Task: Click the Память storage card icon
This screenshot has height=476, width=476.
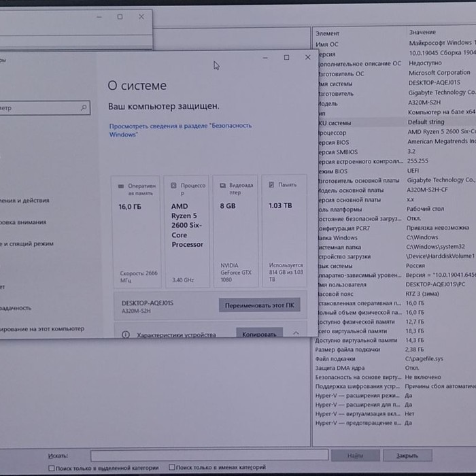Action: [271, 184]
